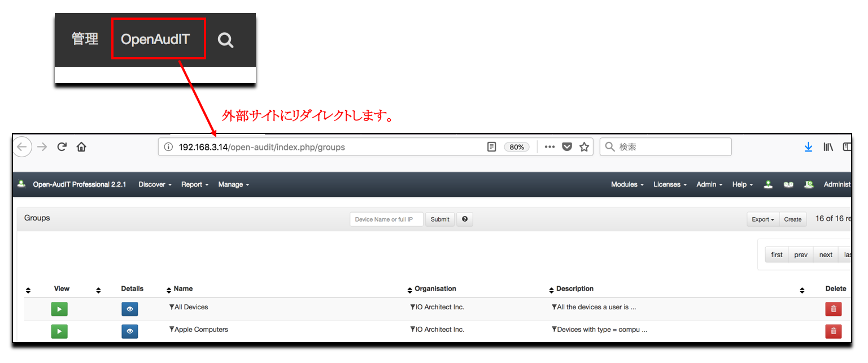868x363 pixels.
Task: Click Open-AudIT Professional 2.2.1 title
Action: click(80, 184)
